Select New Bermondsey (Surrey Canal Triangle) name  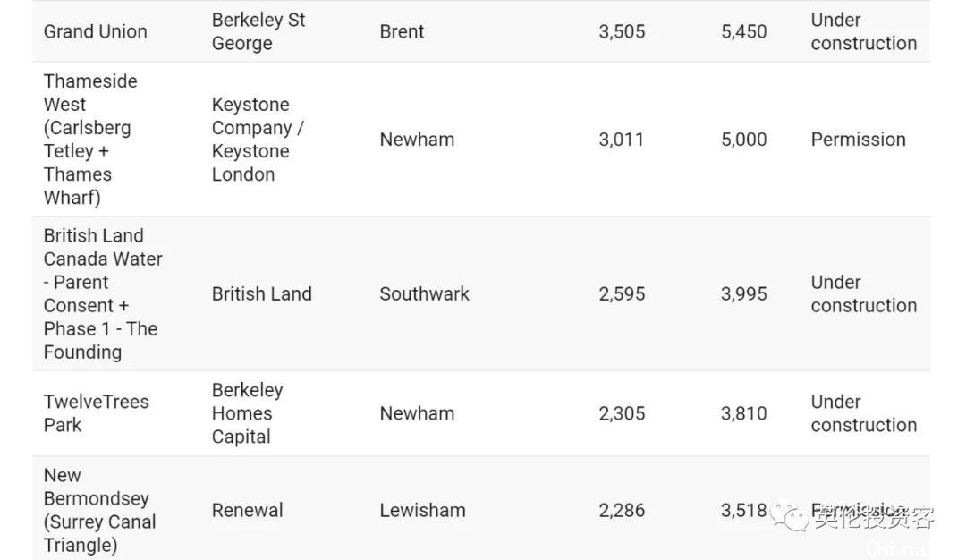[100, 510]
